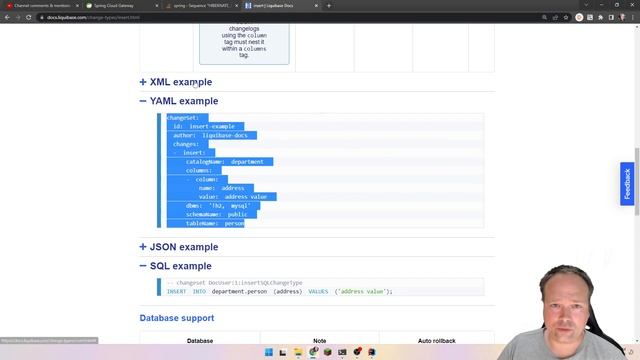Open the IntelliJ icon in taskbar
This screenshot has height=360, width=640.
click(x=372, y=352)
